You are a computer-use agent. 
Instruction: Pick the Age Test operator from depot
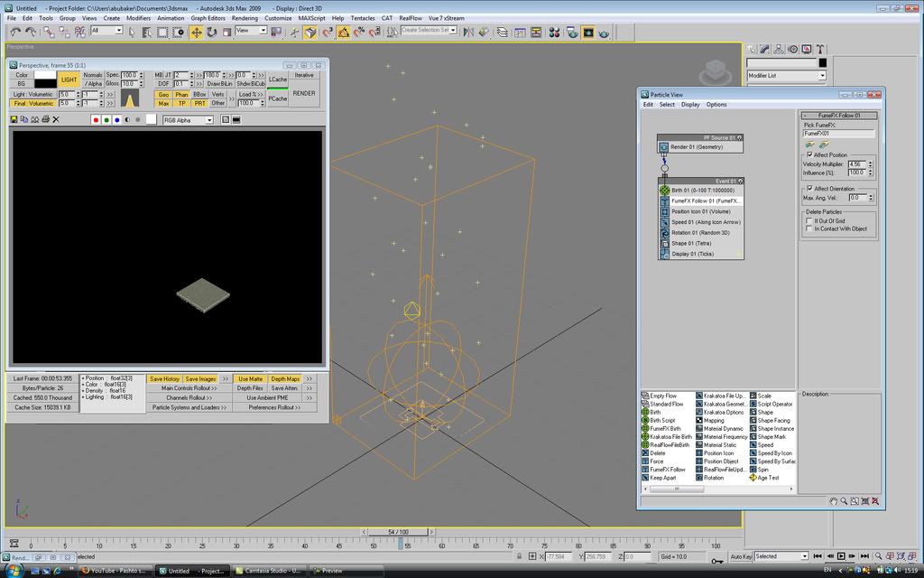(x=767, y=478)
